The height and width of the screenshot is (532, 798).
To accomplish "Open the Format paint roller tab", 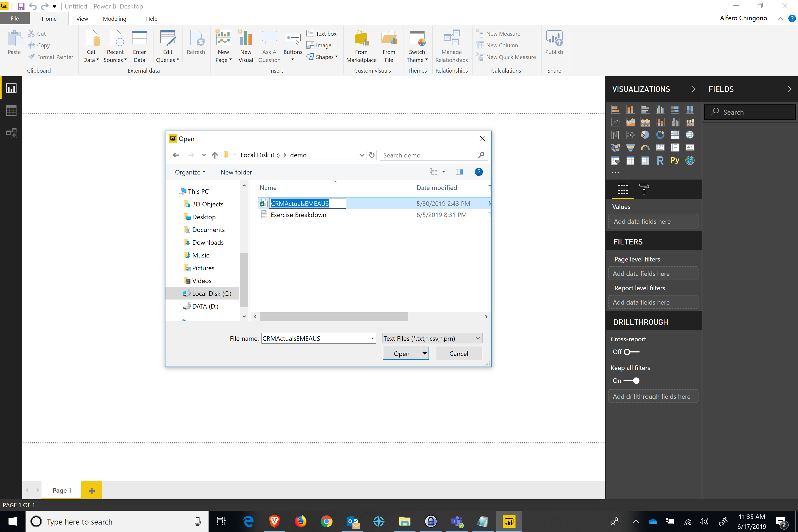I will (644, 189).
